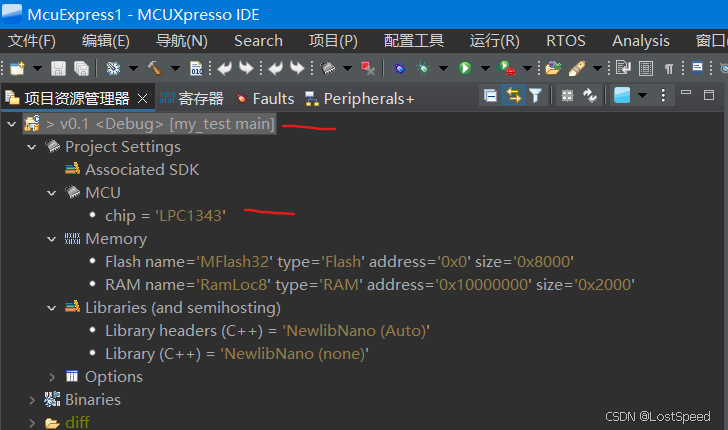Open the highlighter dropdown arrow
This screenshot has height=430, width=728.
click(597, 68)
